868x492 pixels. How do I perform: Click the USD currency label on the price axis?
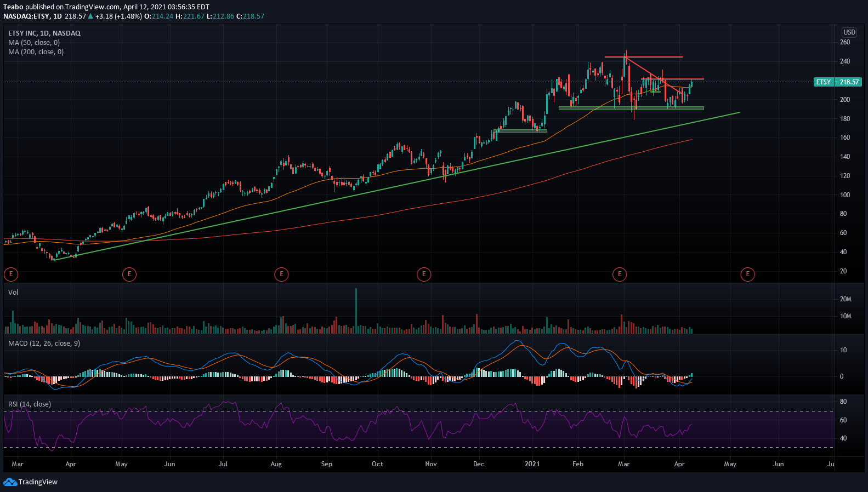[x=849, y=32]
